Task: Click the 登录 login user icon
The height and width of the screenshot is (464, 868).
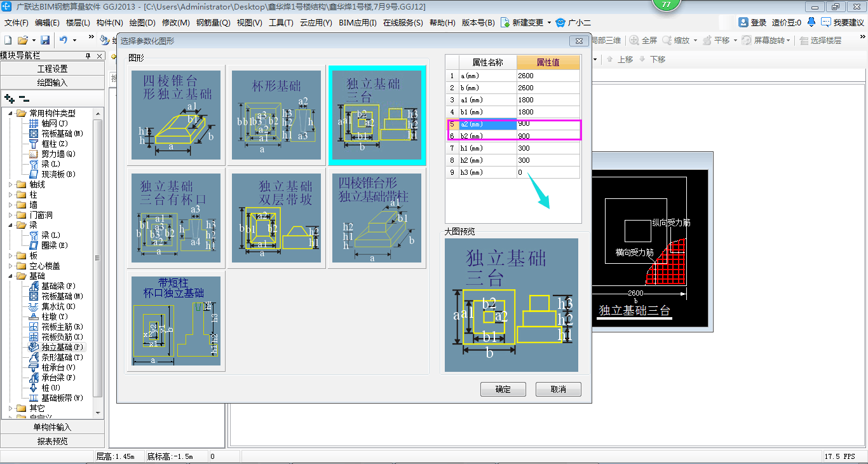Action: click(743, 22)
